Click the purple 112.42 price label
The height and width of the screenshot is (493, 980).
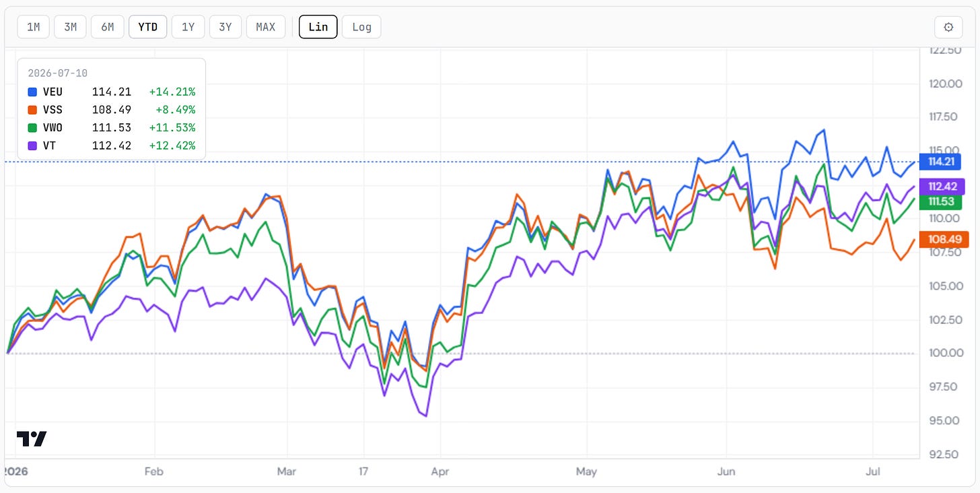click(949, 187)
